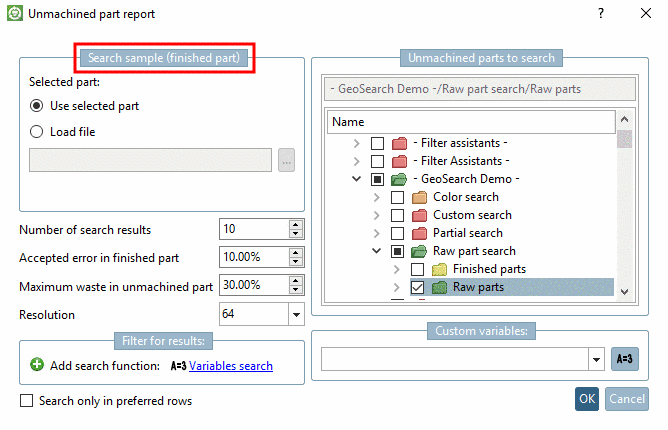Image resolution: width=668 pixels, height=430 pixels.
Task: Click the GeoSearch Demo green folder icon
Action: (399, 179)
